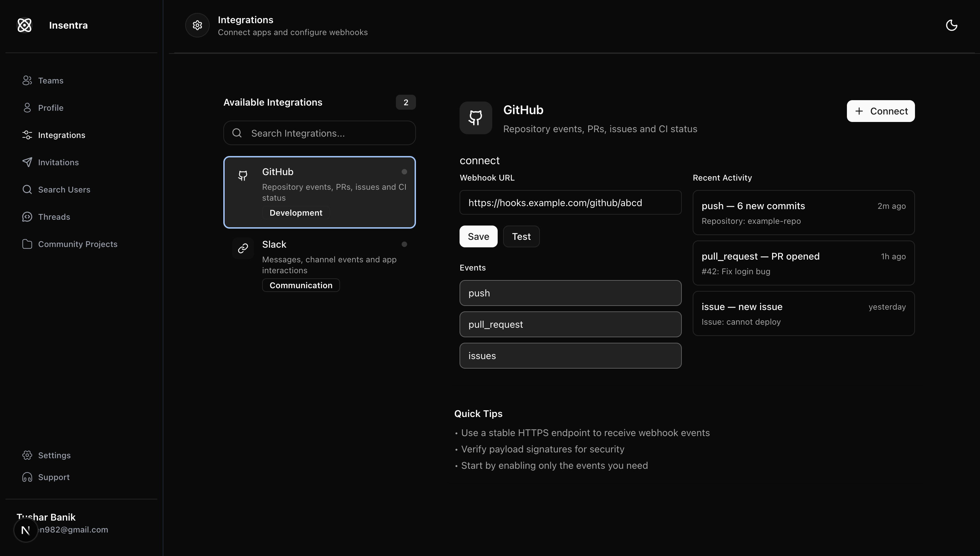Image resolution: width=980 pixels, height=556 pixels.
Task: Click the Tushar Banik user name
Action: [x=46, y=517]
